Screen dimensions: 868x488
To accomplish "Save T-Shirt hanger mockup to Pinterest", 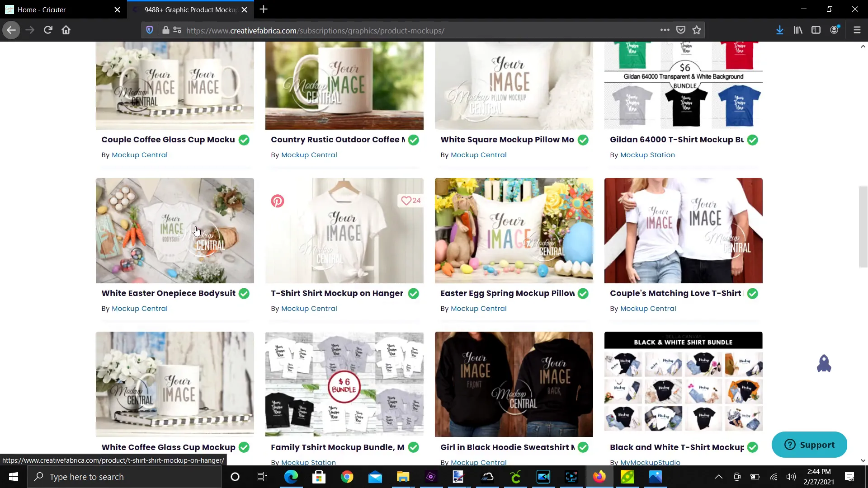I will pyautogui.click(x=277, y=201).
